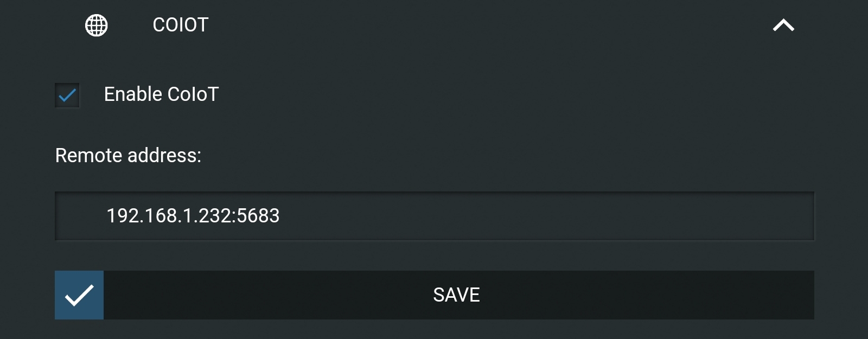
Task: Close the expanded COIOT settings using the caret
Action: click(783, 24)
